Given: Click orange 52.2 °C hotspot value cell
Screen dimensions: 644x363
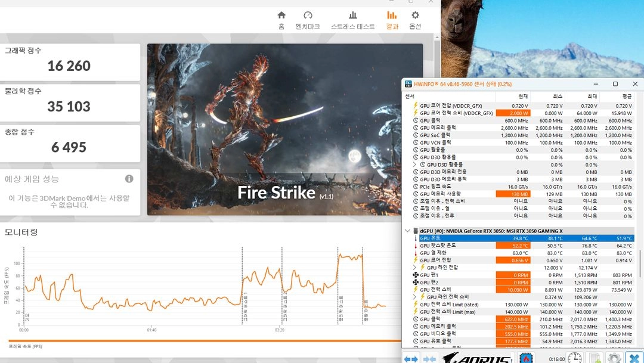Looking at the screenshot, I should 513,246.
